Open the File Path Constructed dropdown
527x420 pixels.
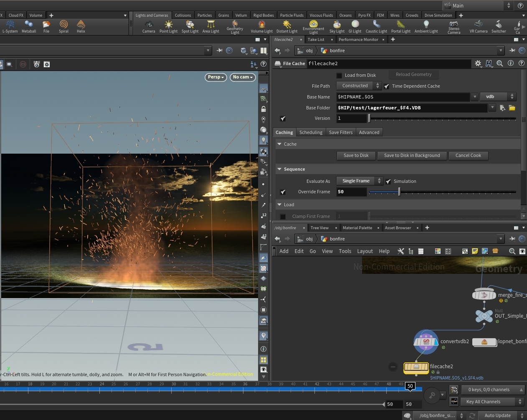click(x=358, y=86)
